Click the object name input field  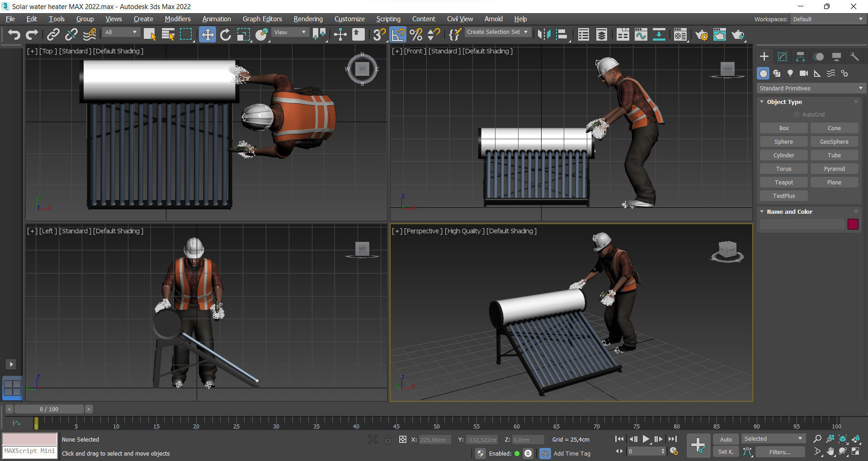802,224
